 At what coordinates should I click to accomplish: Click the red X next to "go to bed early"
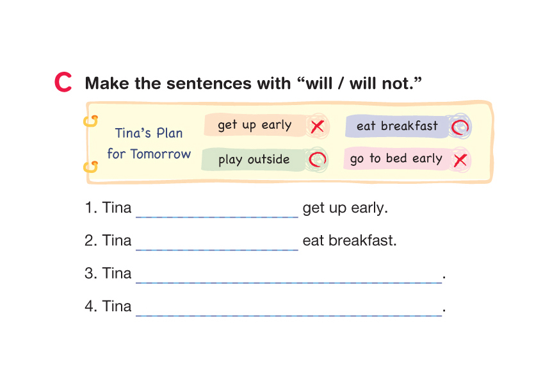[460, 160]
